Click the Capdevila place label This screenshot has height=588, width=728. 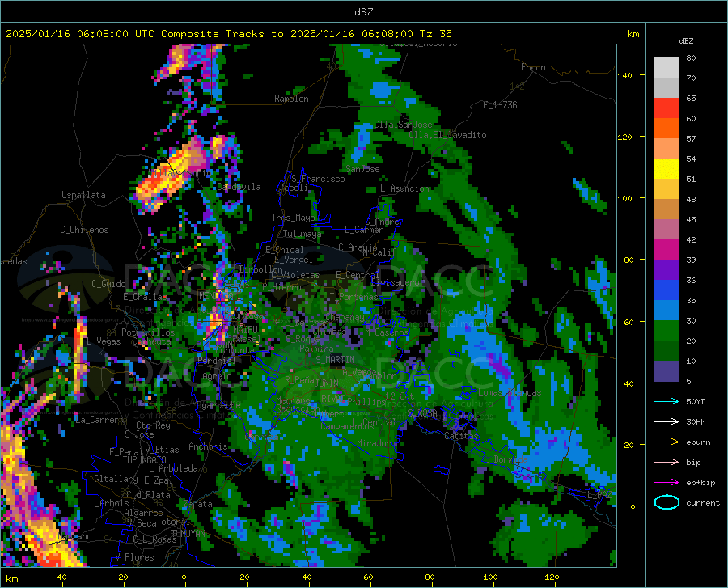pyautogui.click(x=239, y=187)
